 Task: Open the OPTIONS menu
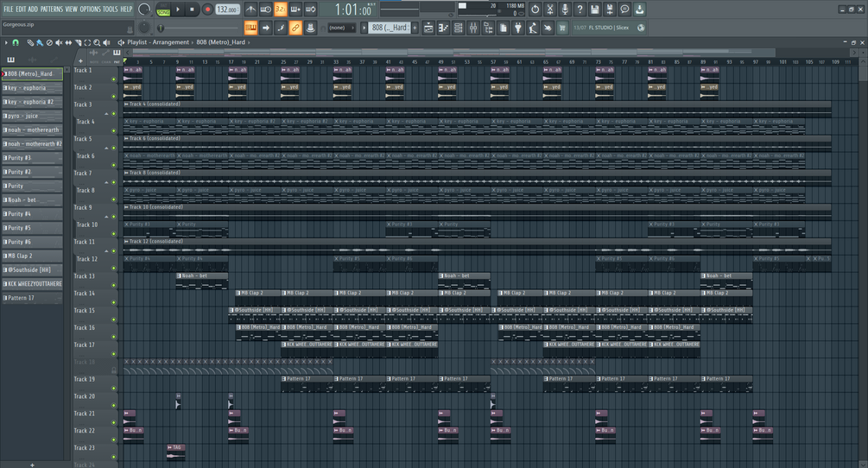(x=90, y=9)
